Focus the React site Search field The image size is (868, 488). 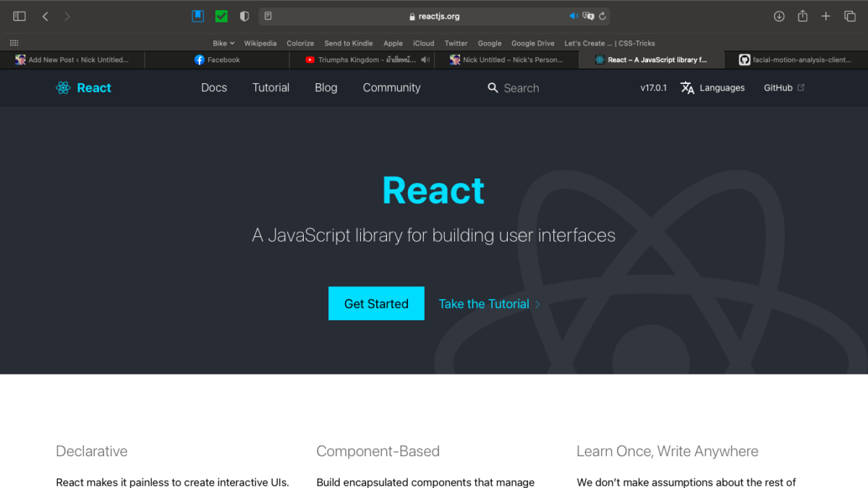(521, 88)
